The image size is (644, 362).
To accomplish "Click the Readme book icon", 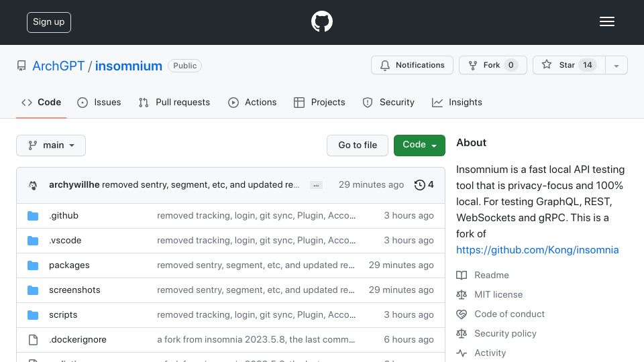I will coord(462,275).
